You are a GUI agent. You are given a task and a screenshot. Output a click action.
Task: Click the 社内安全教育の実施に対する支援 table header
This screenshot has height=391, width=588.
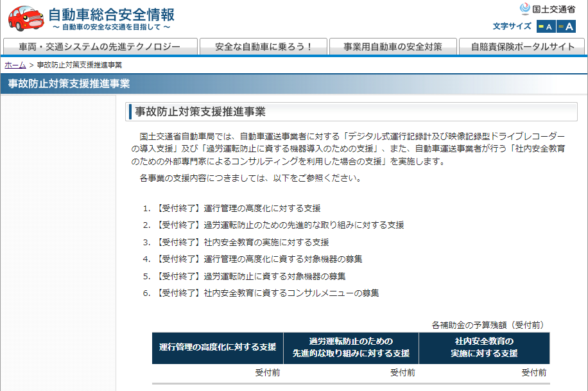(484, 347)
